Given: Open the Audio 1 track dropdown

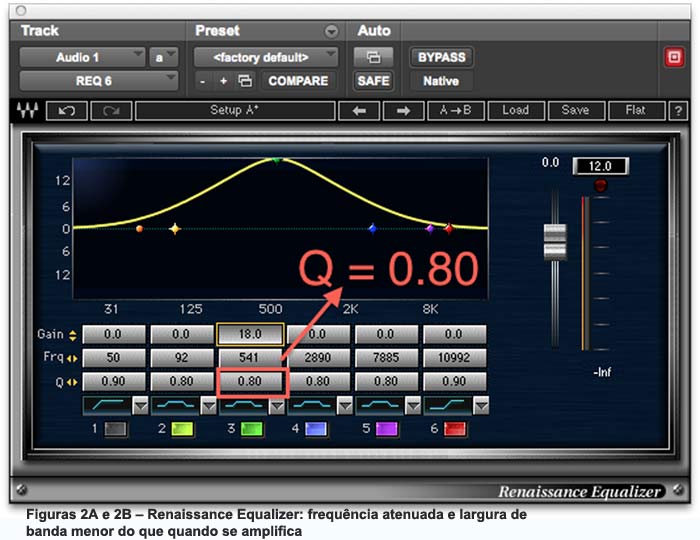Looking at the screenshot, I should click(82, 57).
